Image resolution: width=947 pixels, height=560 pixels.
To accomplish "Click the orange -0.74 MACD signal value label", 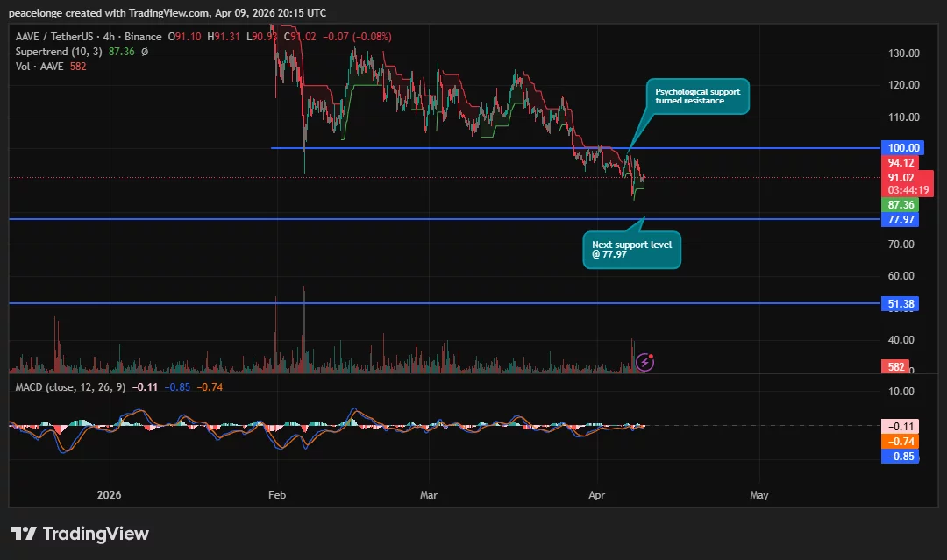I will coord(900,442).
